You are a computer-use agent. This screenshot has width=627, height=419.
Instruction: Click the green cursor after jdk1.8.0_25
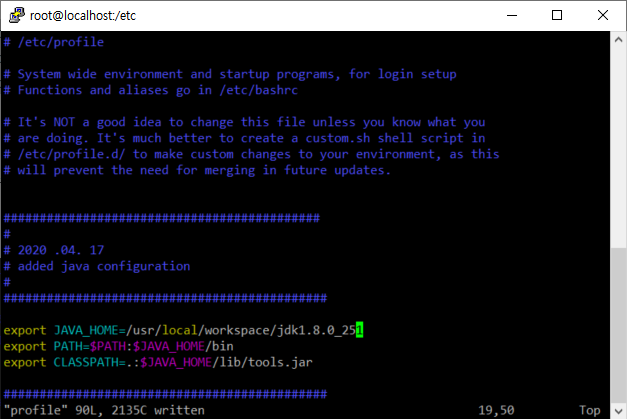(359, 330)
